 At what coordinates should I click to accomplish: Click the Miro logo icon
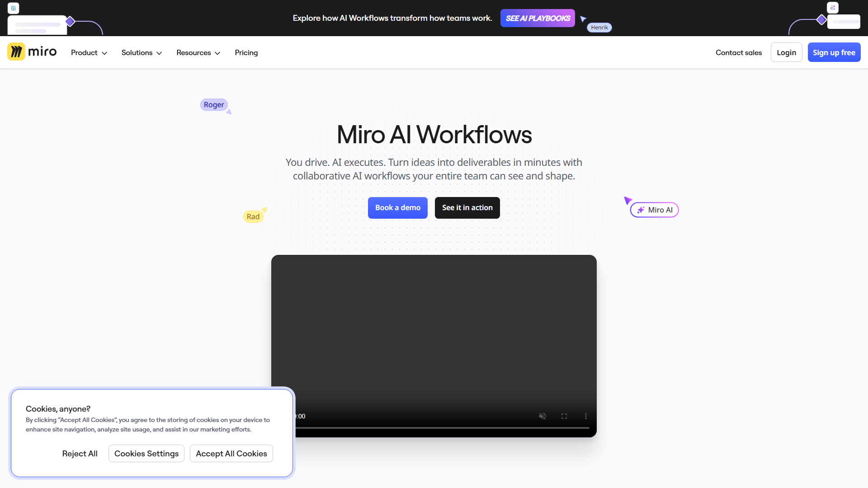(x=16, y=51)
